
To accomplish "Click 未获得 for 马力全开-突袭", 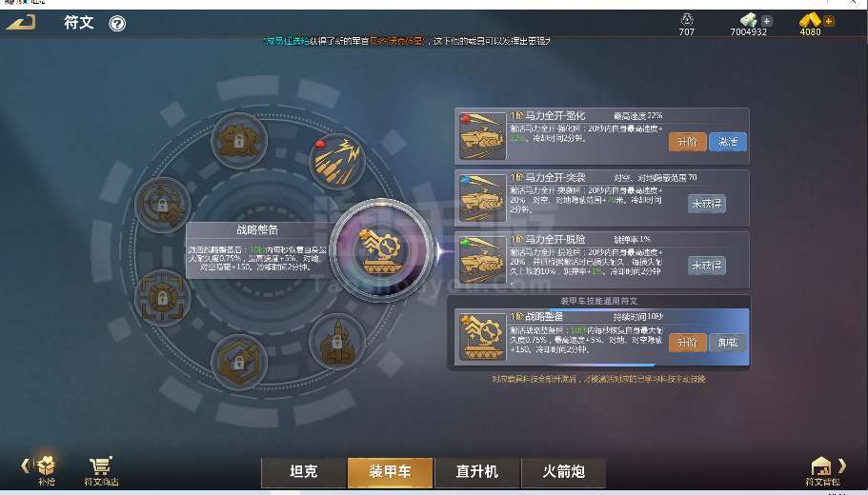I will 707,204.
